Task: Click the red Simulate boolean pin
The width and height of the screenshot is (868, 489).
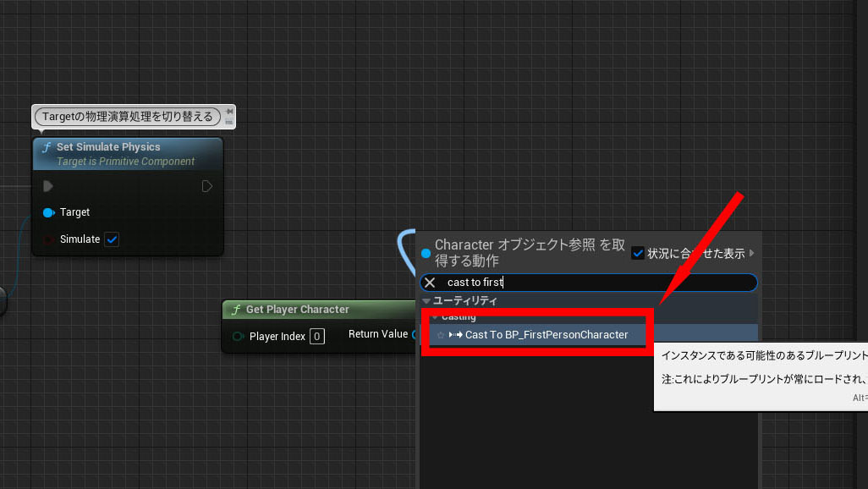Action: click(x=48, y=239)
